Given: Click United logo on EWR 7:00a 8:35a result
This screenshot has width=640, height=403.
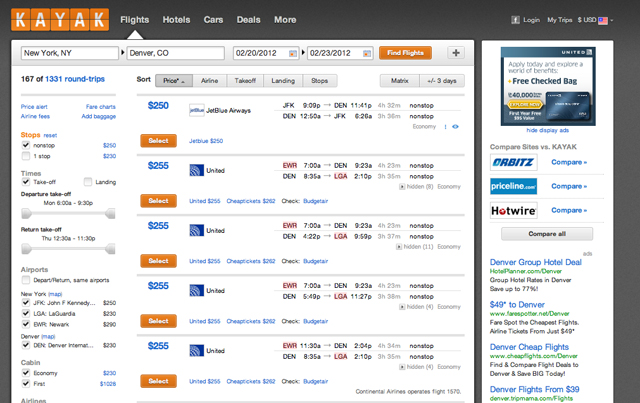Looking at the screenshot, I should pos(196,170).
